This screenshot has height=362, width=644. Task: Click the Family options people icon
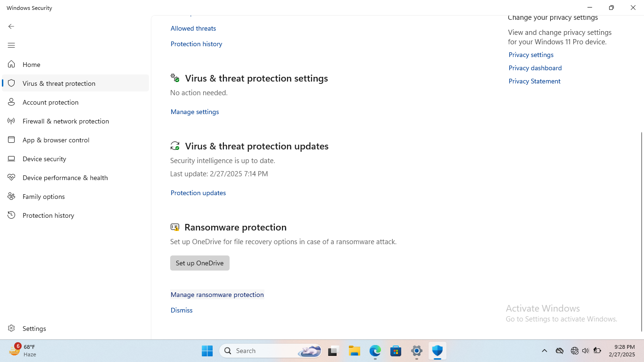tap(11, 197)
